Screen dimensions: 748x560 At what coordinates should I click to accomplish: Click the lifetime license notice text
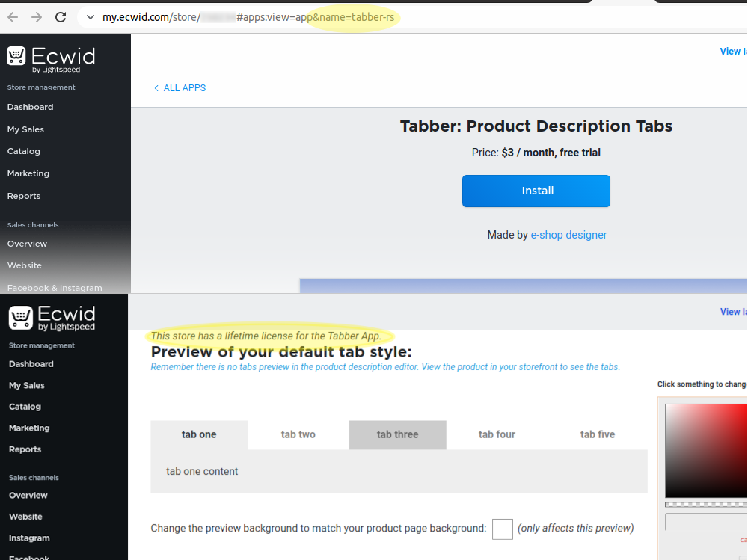[x=266, y=336]
